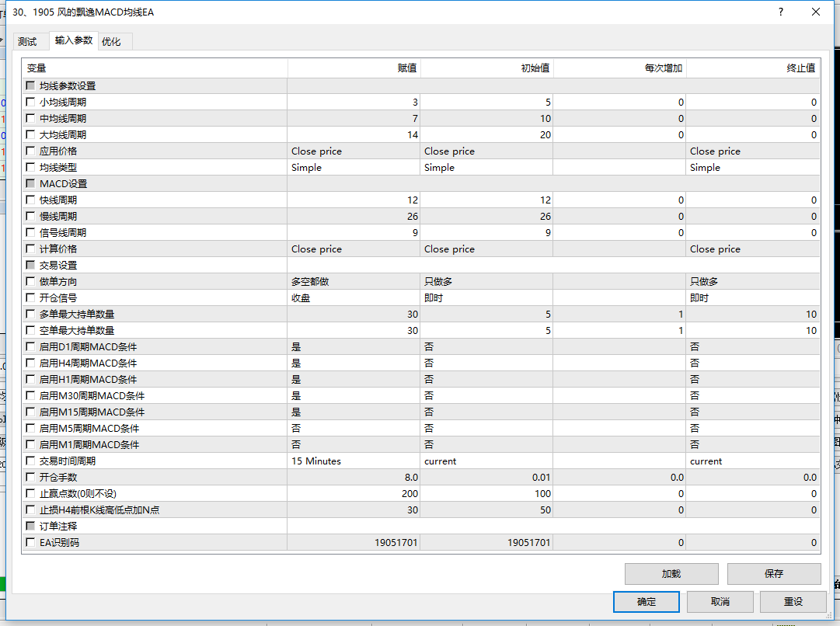This screenshot has height=626, width=840.
Task: Check the 快线周期 checkbox
Action: pos(30,200)
